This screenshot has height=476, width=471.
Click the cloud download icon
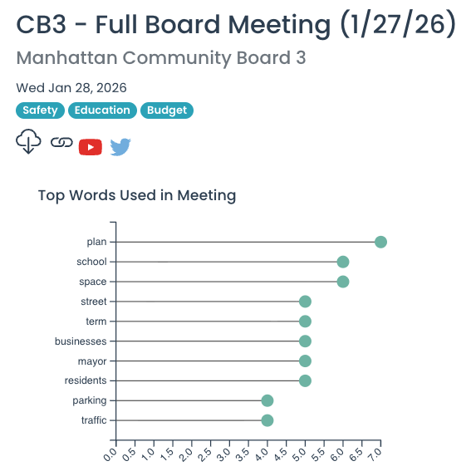pos(28,141)
